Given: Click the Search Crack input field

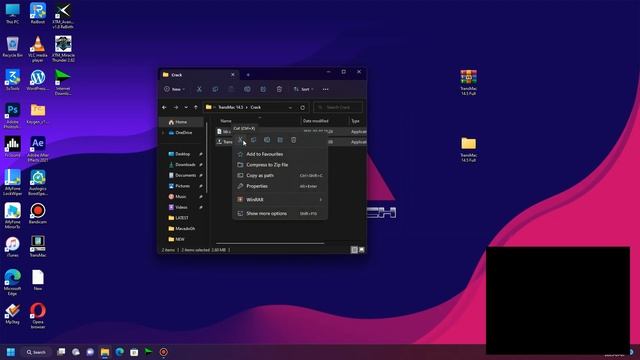Looking at the screenshot, I should pos(338,107).
